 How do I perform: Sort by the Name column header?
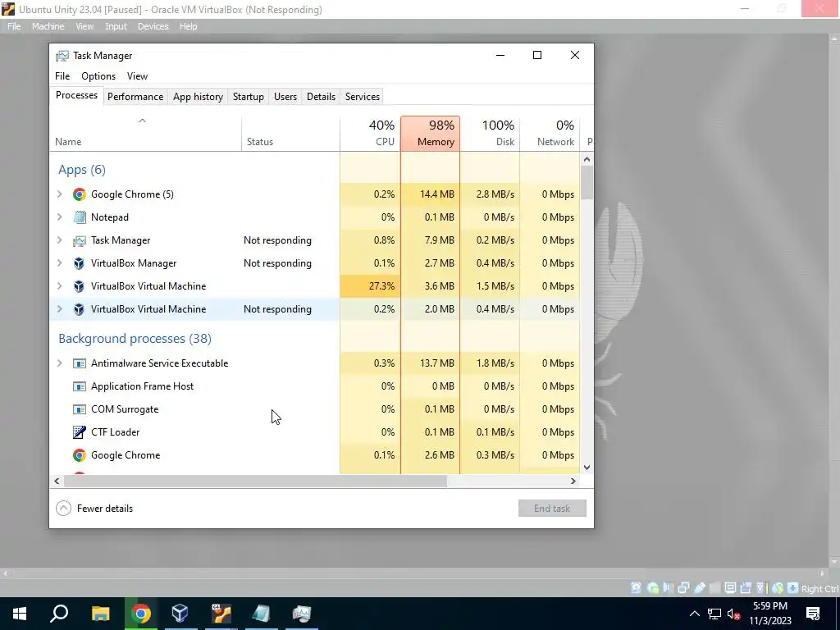[x=146, y=134]
